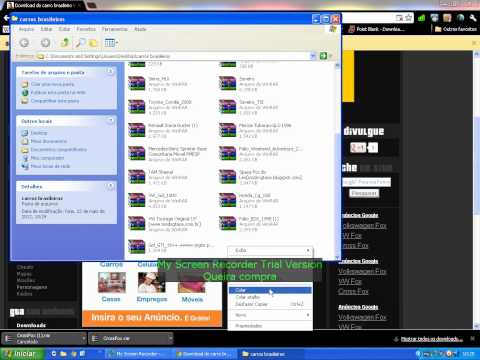The image size is (480, 360).
Task: Expand the address bar dropdown arrow
Action: (313, 56)
